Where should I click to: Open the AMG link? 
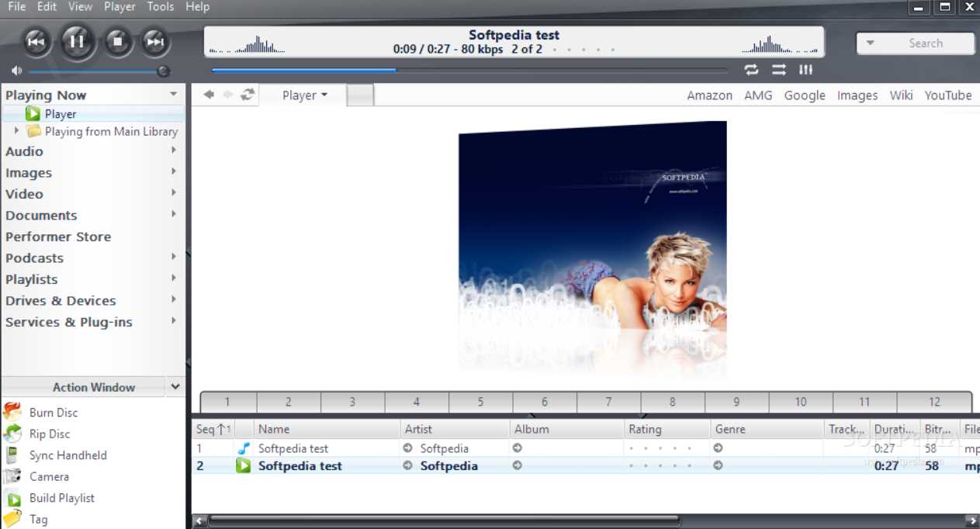tap(758, 95)
